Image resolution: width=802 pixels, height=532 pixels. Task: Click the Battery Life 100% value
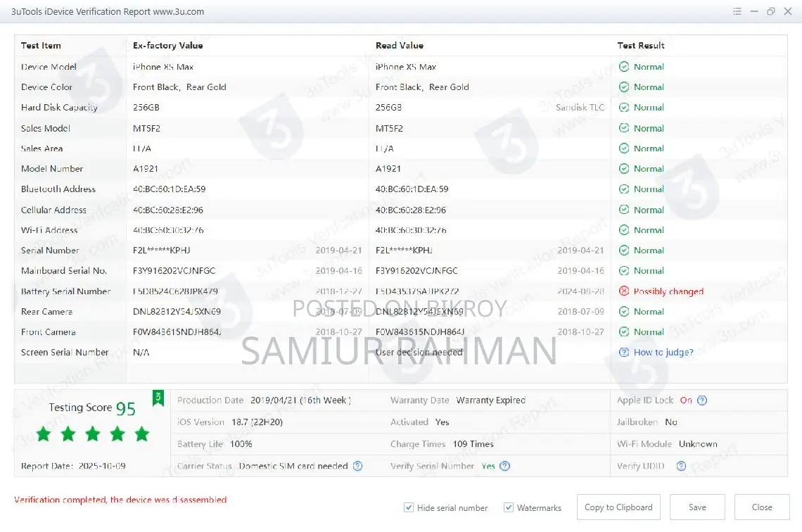coord(241,444)
